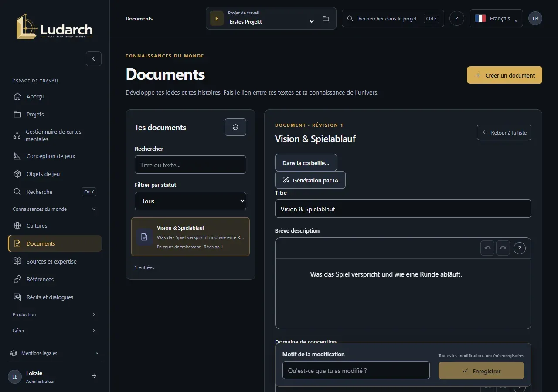Screen dimensions: 558x392
Task: Undo in the Brève description editor
Action: click(x=487, y=248)
